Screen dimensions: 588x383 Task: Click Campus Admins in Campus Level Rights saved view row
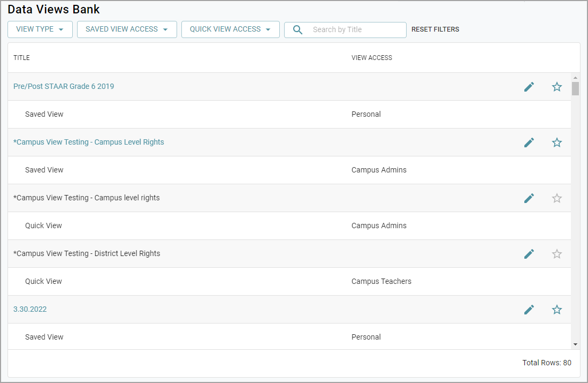click(379, 170)
